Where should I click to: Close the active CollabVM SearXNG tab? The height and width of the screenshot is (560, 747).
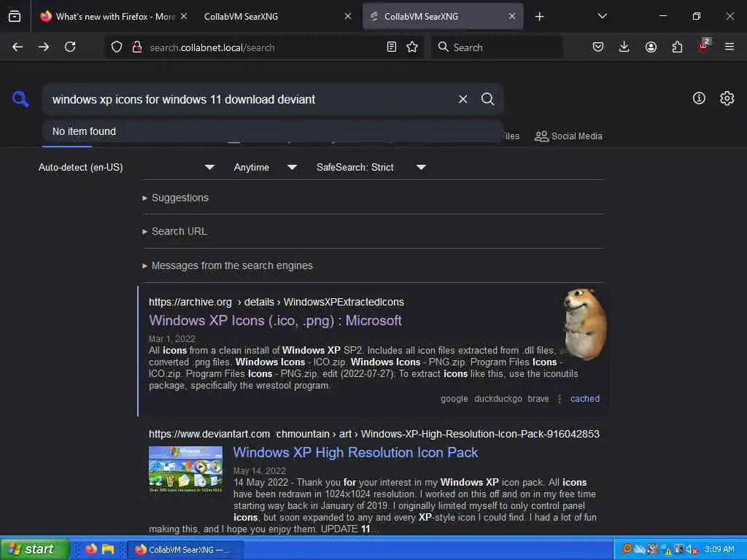pyautogui.click(x=511, y=16)
